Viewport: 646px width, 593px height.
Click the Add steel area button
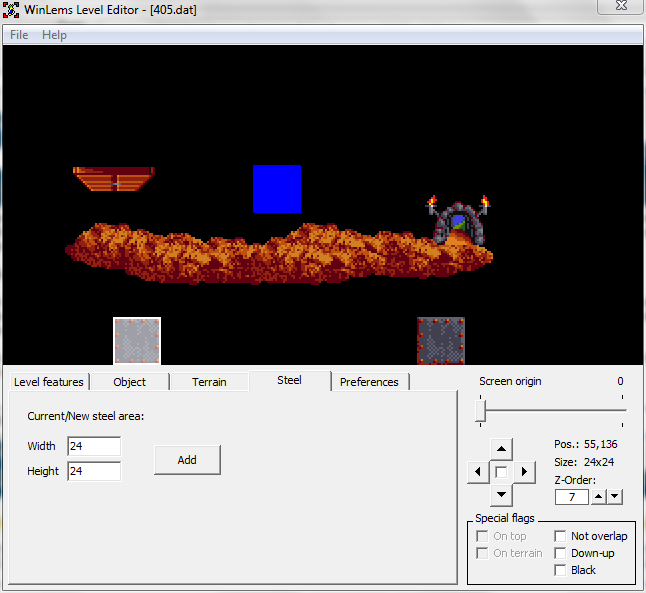(x=187, y=460)
